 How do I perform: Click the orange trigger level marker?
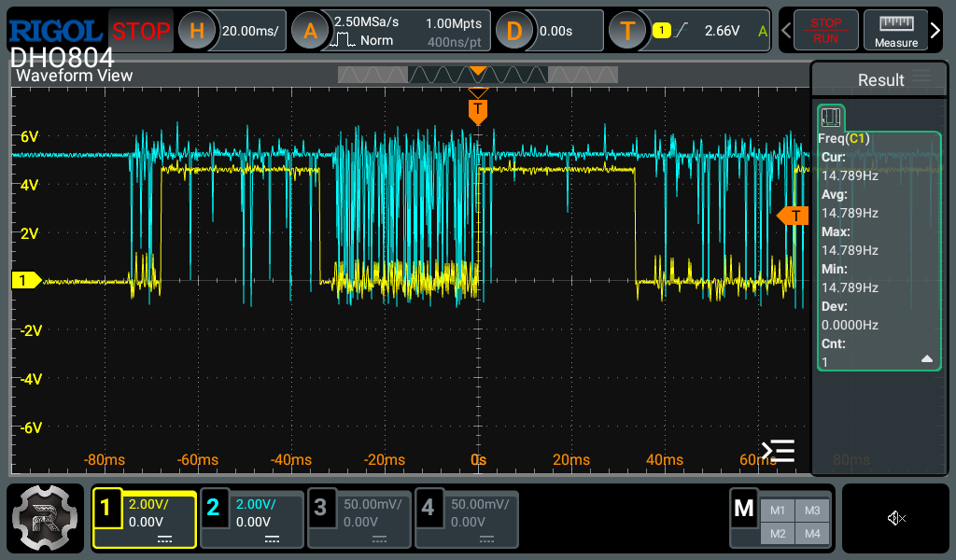pyautogui.click(x=793, y=216)
